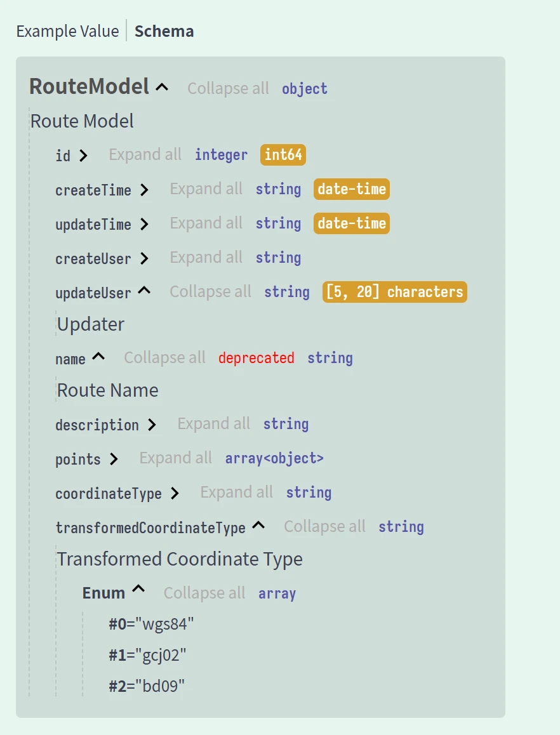Expand the updateTime property arrow
Screen dimensions: 560x735
coord(144,224)
